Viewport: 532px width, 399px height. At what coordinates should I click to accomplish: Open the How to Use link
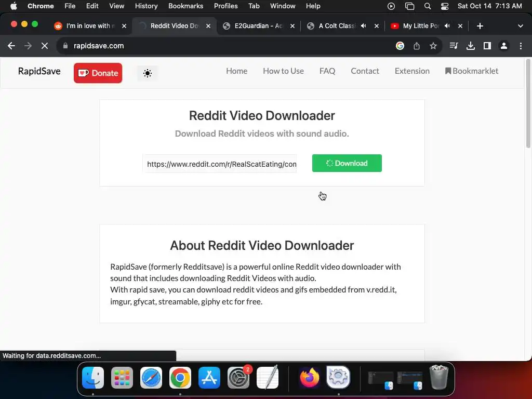click(x=283, y=71)
